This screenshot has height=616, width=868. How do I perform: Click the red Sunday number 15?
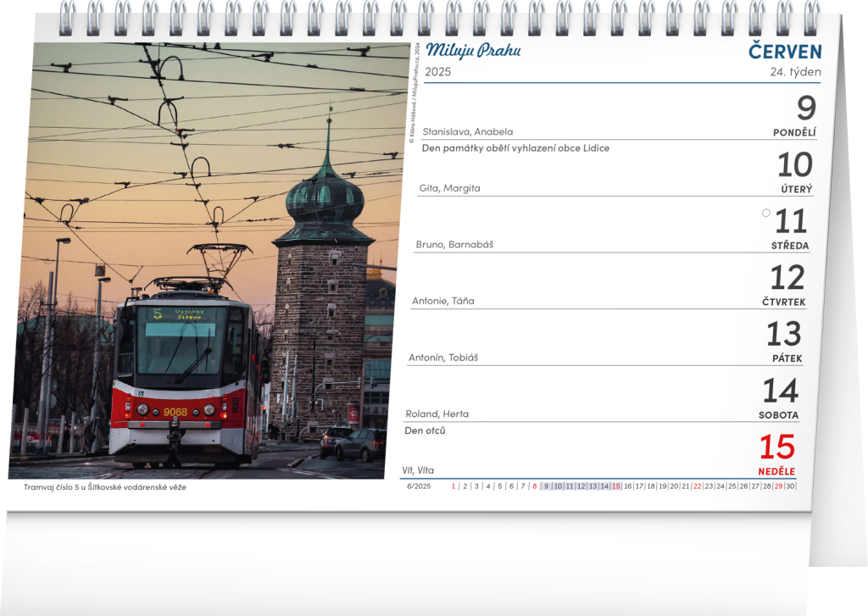click(776, 447)
